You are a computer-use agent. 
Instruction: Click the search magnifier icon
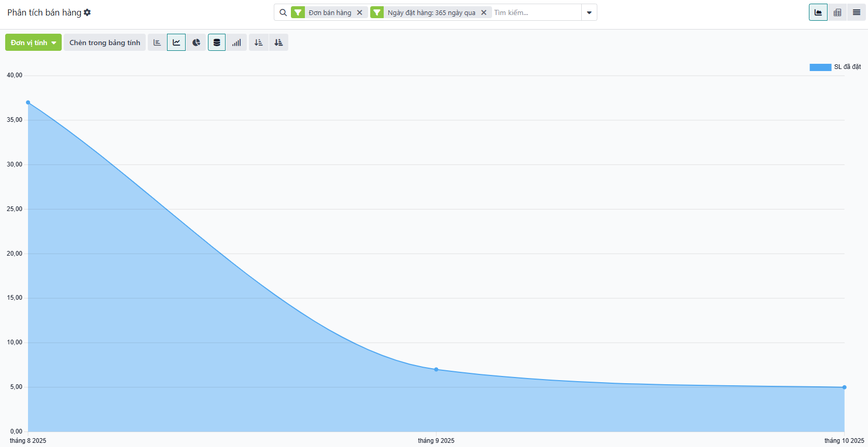283,12
